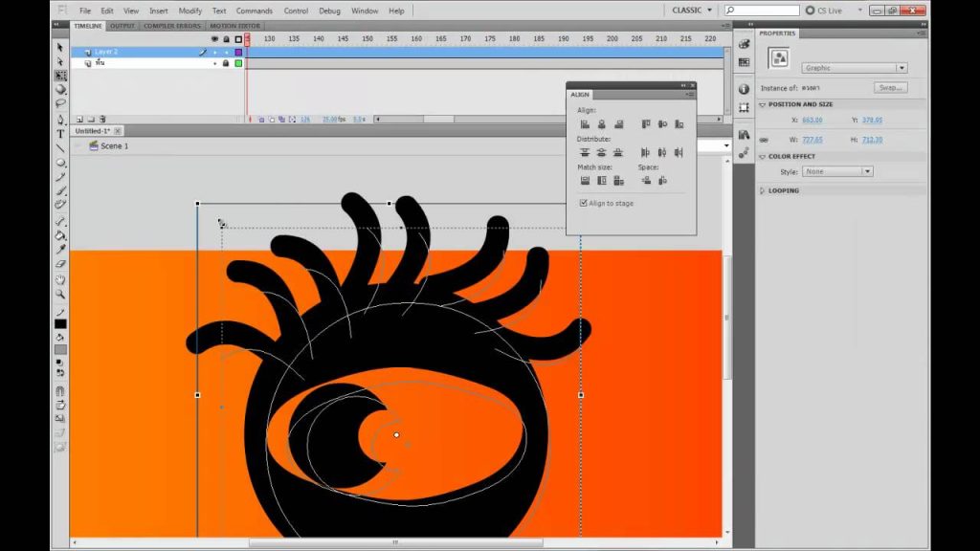This screenshot has height=551, width=980.
Task: Toggle visibility dot for Layer 2
Action: tap(215, 53)
